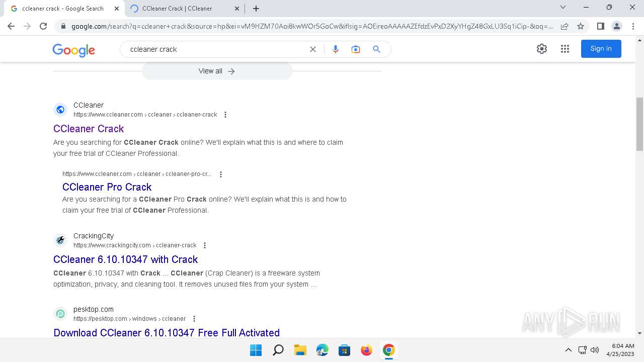Viewport: 644px width, 362px height.
Task: Reload the current page
Action: pyautogui.click(x=43, y=26)
